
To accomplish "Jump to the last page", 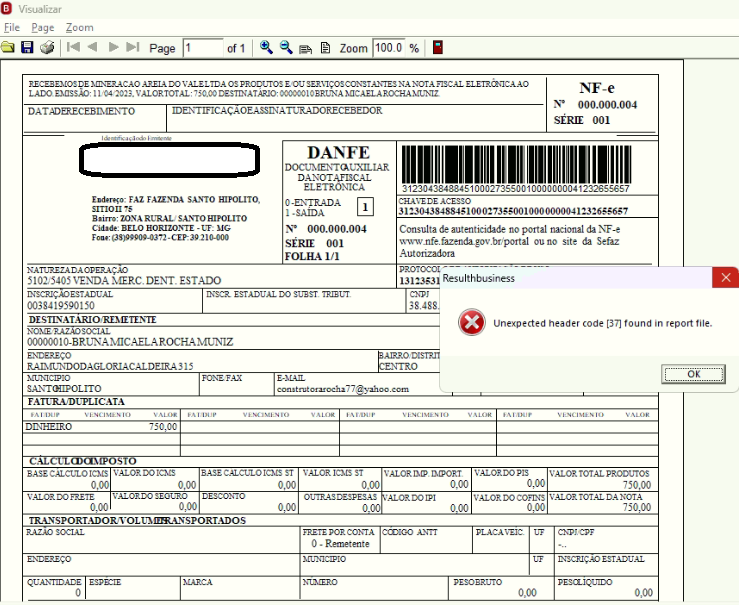I will 133,47.
